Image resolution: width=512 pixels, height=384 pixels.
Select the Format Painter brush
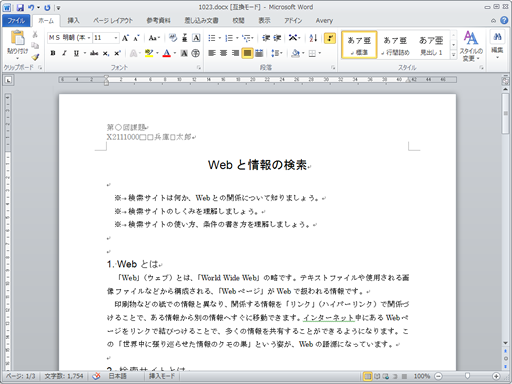coord(35,57)
